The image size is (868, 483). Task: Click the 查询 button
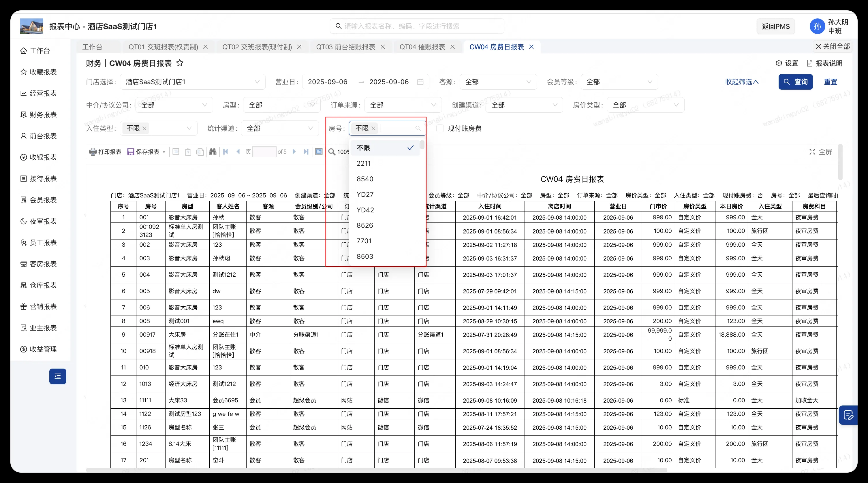point(796,82)
